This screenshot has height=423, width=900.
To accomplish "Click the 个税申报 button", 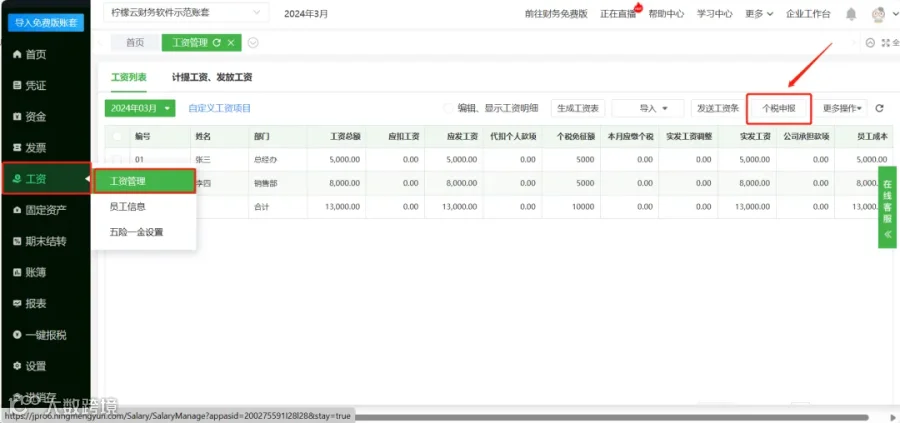I will [x=778, y=108].
